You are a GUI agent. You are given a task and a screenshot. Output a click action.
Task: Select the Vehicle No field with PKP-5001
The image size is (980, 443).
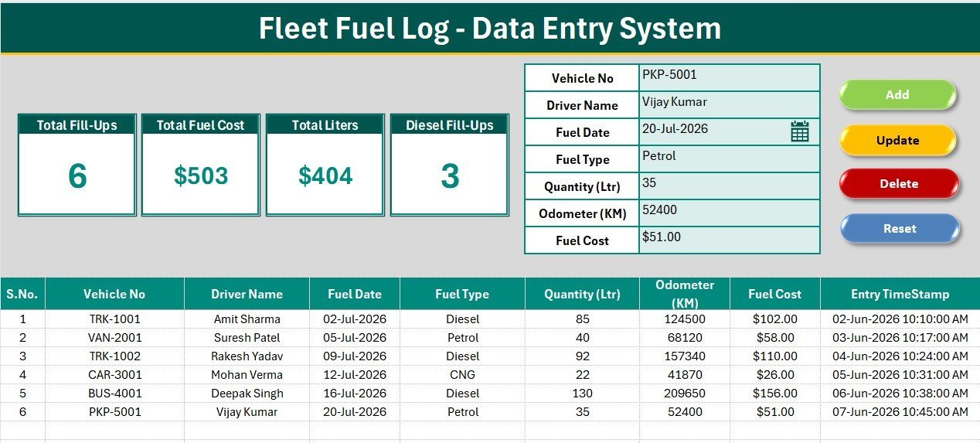coord(730,77)
